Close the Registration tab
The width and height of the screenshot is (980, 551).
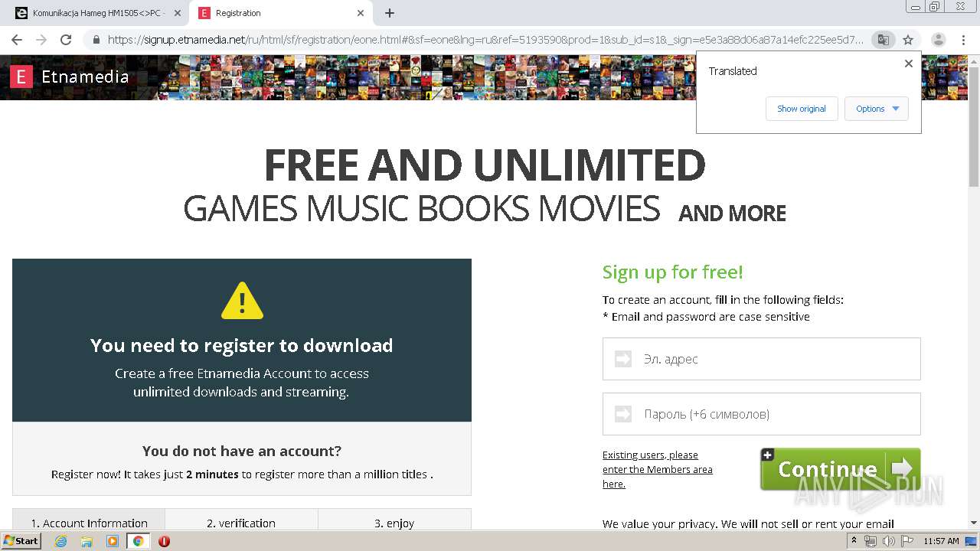(361, 13)
